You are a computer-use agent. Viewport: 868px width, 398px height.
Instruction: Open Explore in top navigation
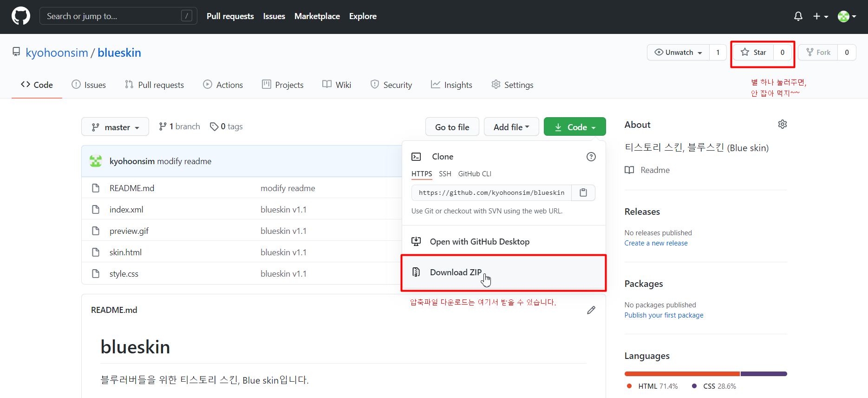363,16
